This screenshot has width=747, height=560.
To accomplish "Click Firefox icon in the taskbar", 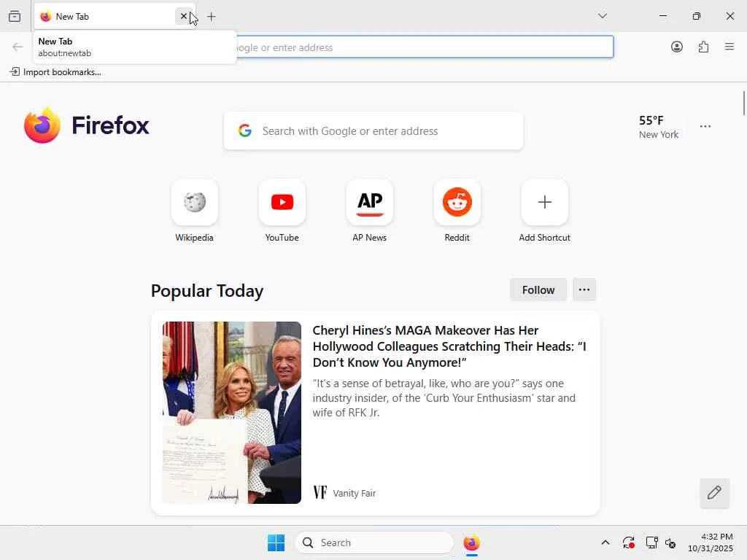I will click(472, 542).
